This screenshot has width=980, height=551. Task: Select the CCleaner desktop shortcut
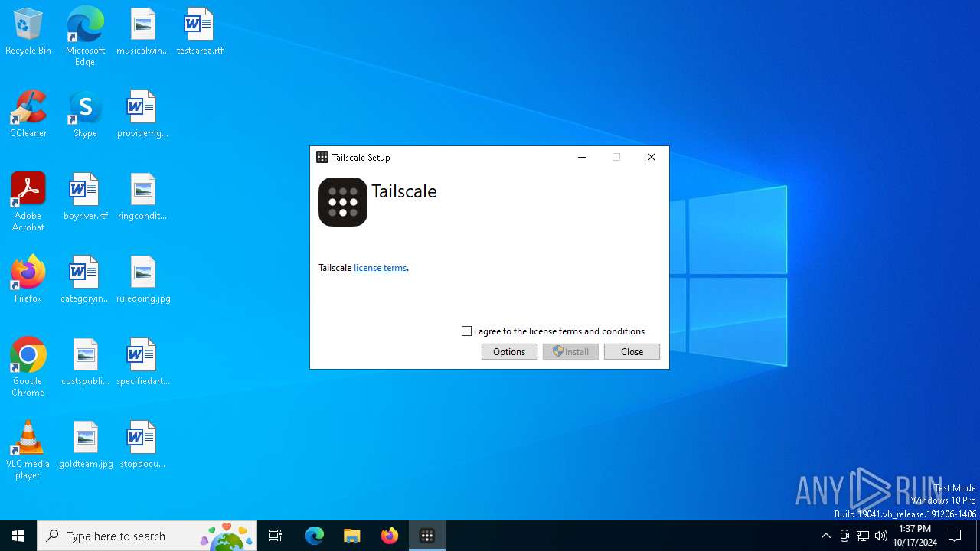(28, 115)
